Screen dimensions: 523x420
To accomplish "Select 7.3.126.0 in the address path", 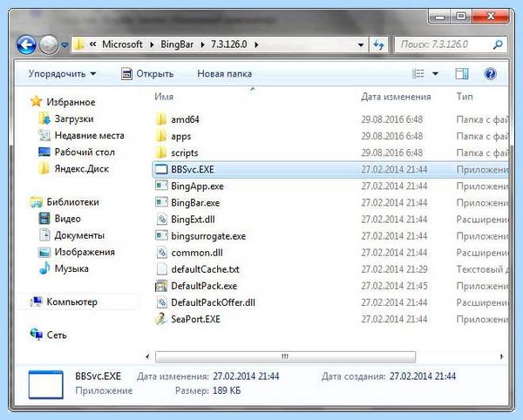I will click(x=229, y=44).
